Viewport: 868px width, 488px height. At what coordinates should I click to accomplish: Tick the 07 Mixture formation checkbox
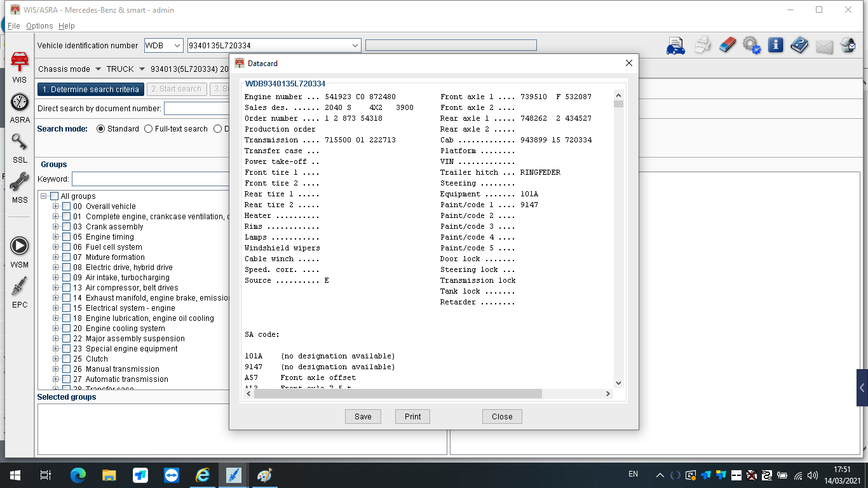coord(67,257)
